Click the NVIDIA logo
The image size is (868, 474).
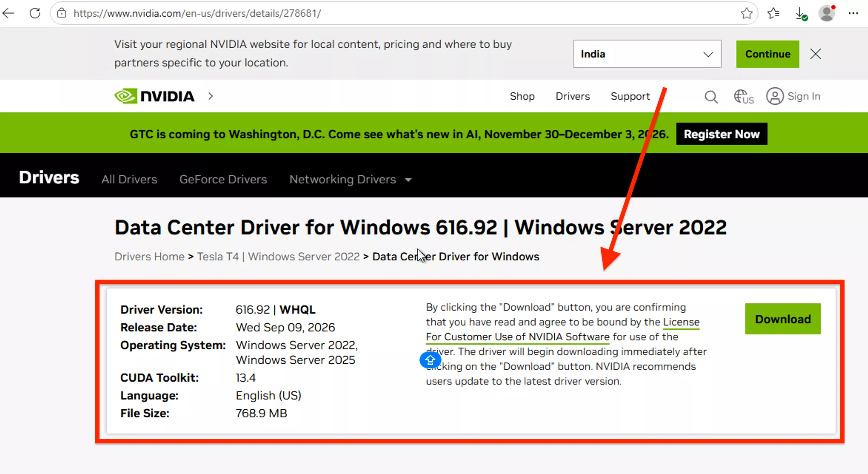tap(154, 96)
